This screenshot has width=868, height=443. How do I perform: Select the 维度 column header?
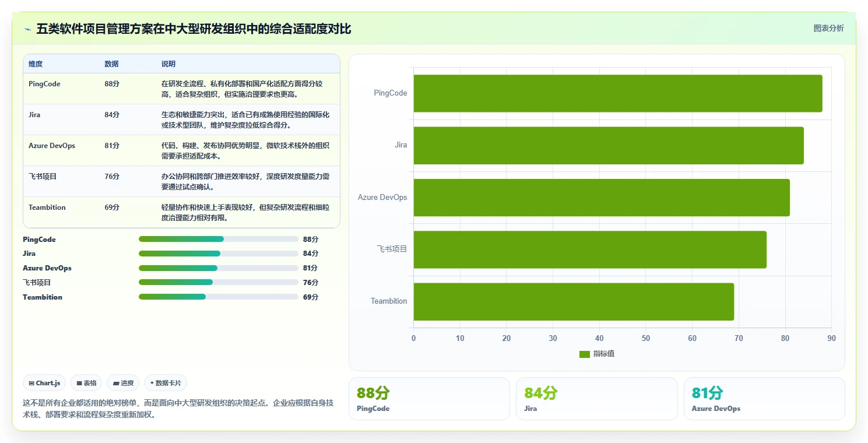(36, 64)
